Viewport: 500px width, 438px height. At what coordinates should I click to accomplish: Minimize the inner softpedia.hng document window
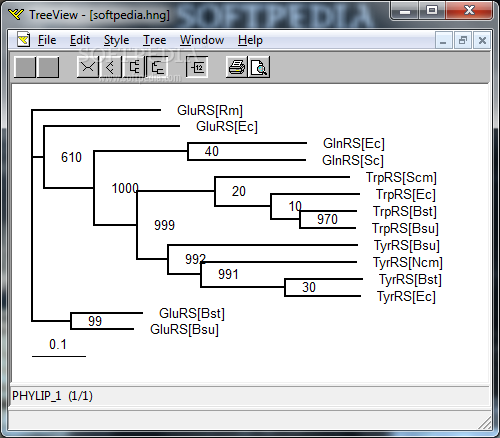point(443,40)
